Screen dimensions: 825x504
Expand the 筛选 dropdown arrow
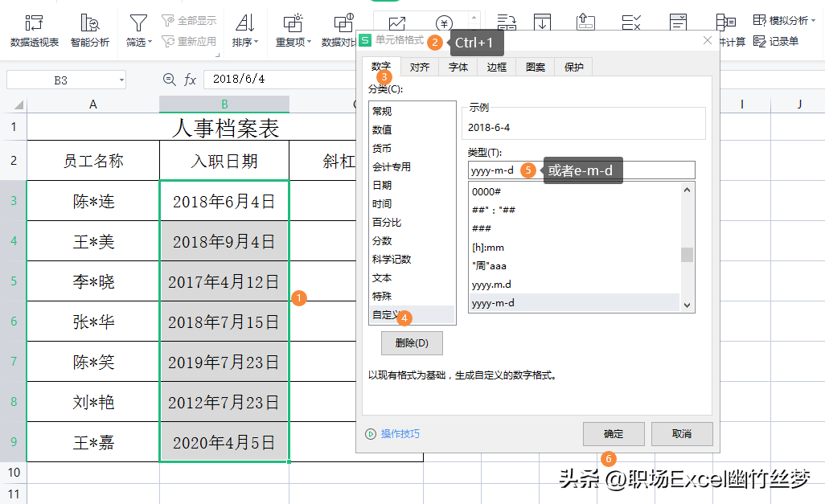(x=150, y=42)
